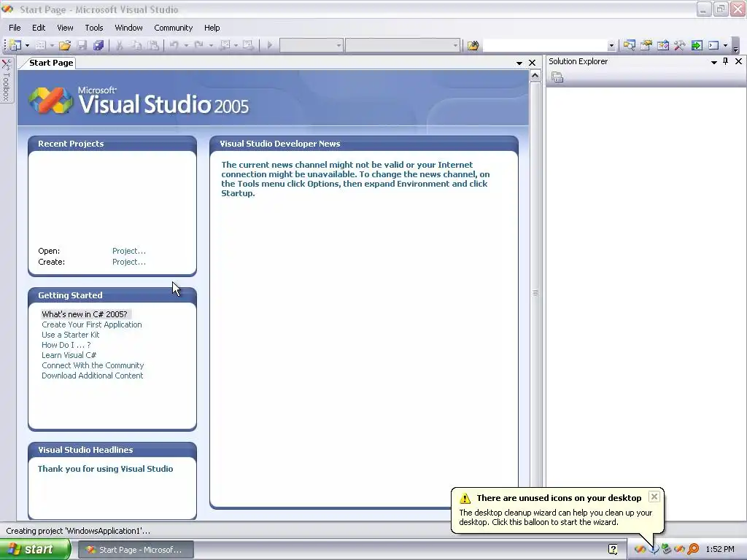The image size is (747, 560).
Task: Click the Navigate Backward icon
Action: click(x=225, y=45)
